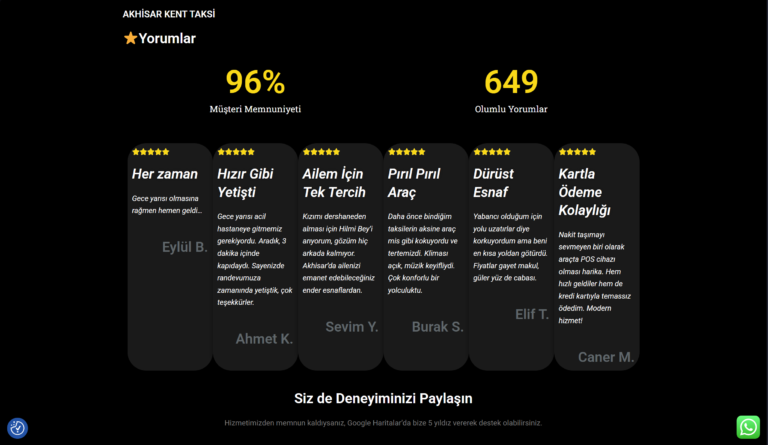Screen dimensions: 768x445
Task: Select reviewer name Sevim Y.
Action: [351, 327]
